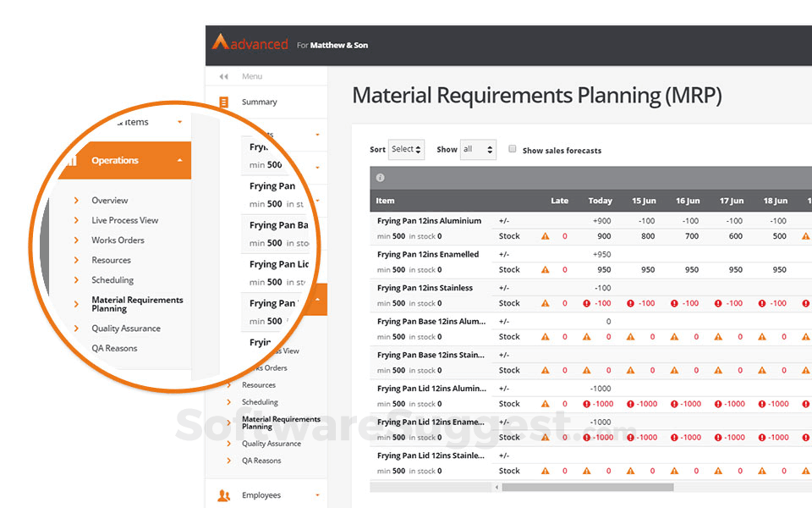Open the Show 'all' dropdown
The width and height of the screenshot is (812, 508).
478,150
